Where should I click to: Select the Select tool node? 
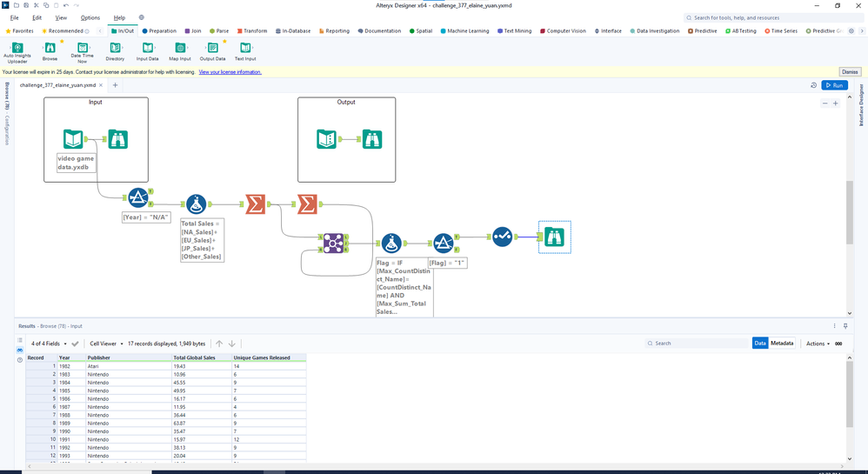(x=502, y=237)
